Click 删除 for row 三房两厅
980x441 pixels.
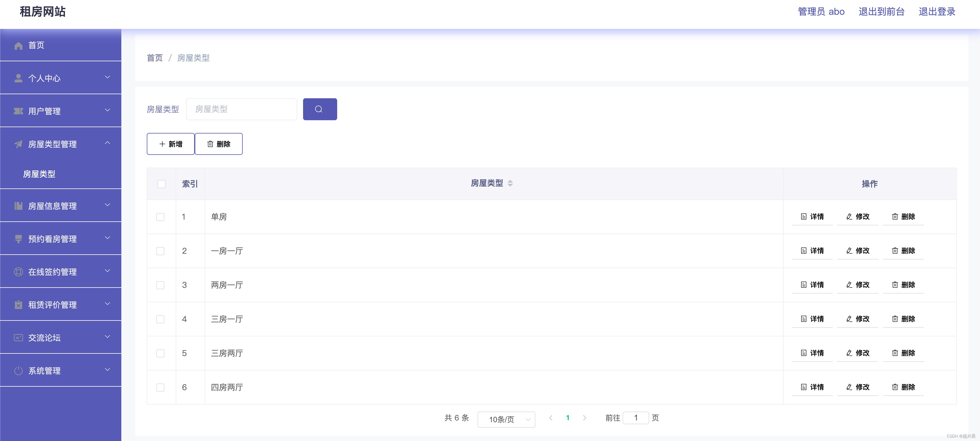[903, 353]
